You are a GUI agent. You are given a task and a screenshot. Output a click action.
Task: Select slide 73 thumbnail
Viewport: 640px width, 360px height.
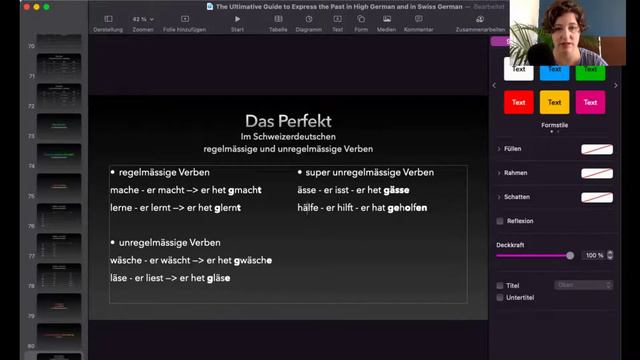click(x=59, y=126)
